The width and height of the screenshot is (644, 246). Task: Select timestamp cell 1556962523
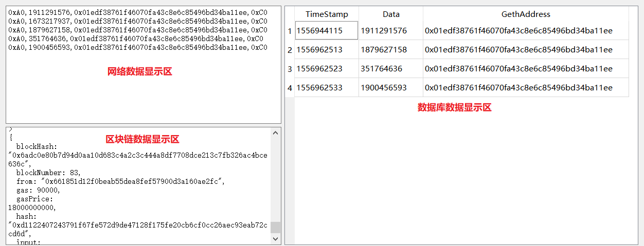point(327,69)
